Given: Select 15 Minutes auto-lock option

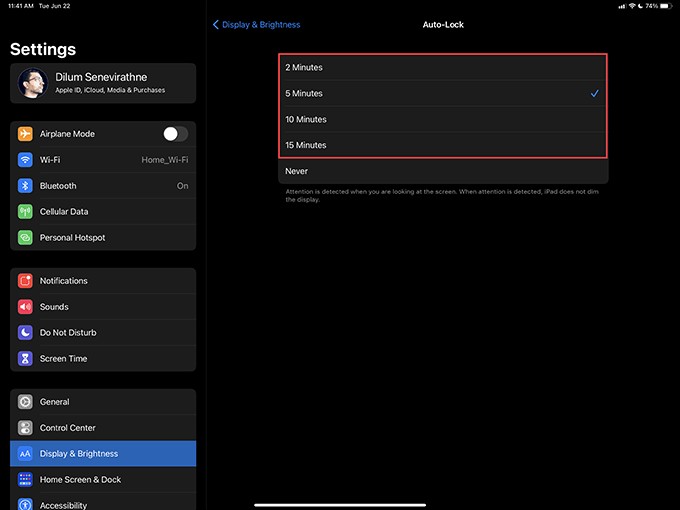Looking at the screenshot, I should (x=443, y=145).
